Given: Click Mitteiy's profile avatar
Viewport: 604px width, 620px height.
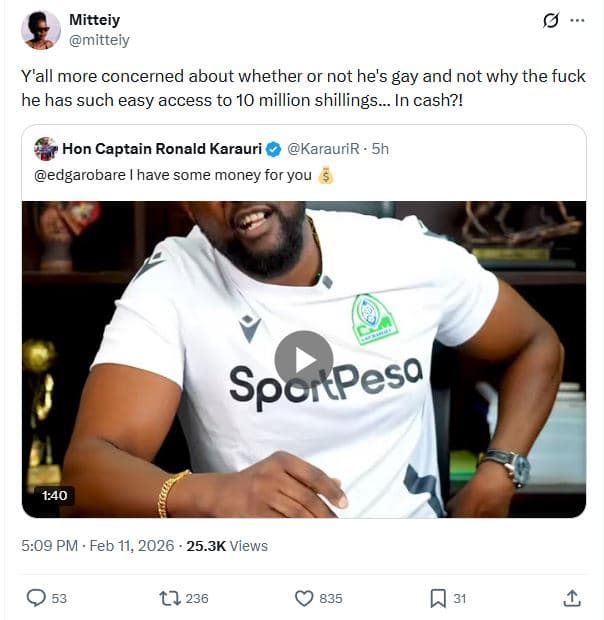Looking at the screenshot, I should coord(40,30).
